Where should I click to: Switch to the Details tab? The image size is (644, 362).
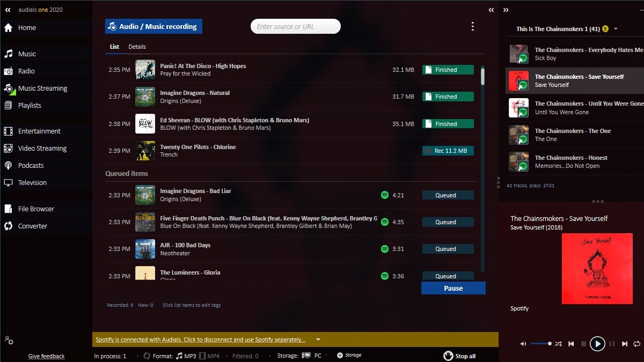pyautogui.click(x=137, y=47)
